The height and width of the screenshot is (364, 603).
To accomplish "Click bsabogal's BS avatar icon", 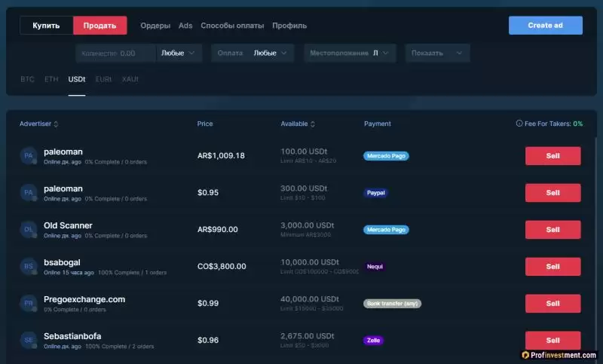I will [x=29, y=267].
